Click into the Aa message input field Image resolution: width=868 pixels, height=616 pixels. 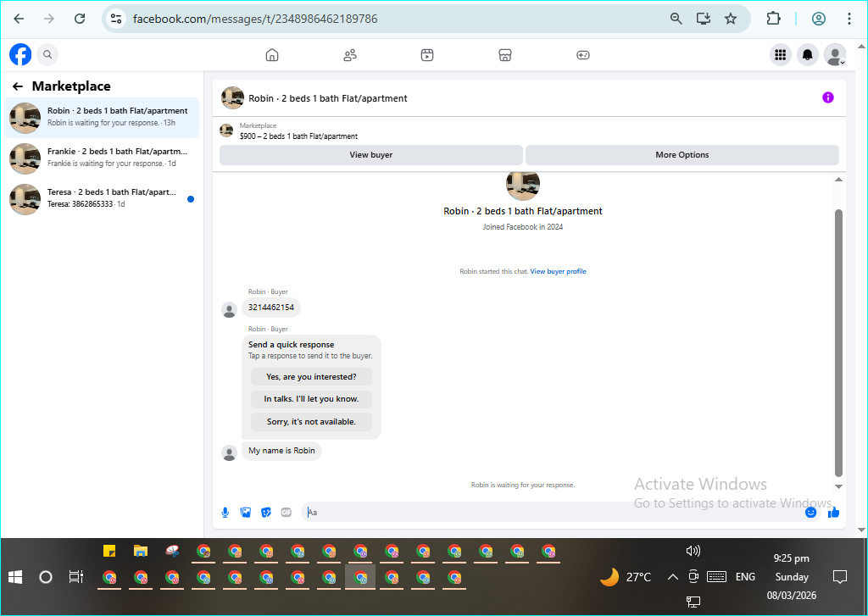[x=554, y=513]
